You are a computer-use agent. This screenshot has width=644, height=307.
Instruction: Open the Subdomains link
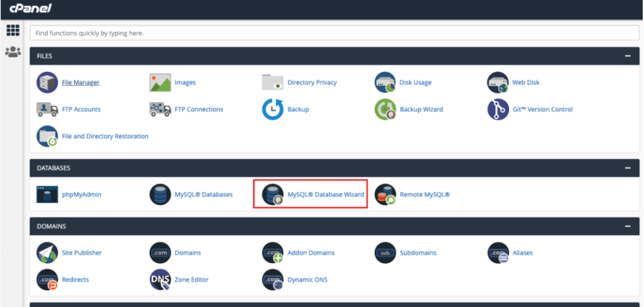tap(418, 253)
